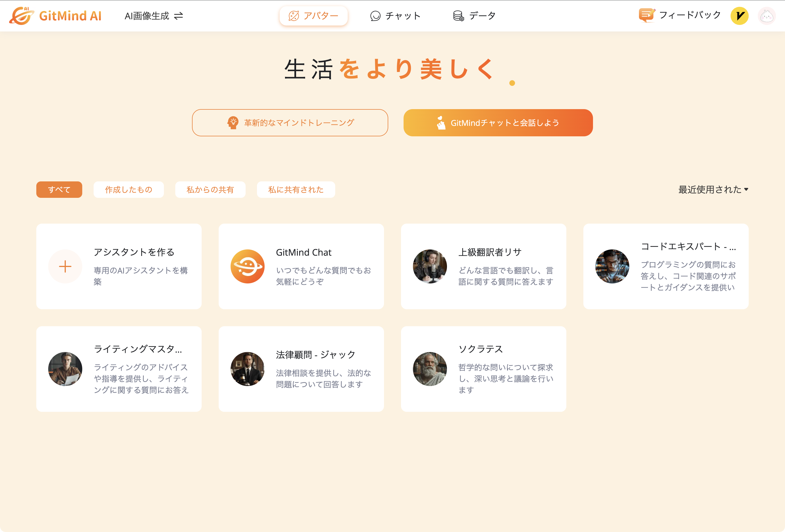Select the すべて filter tab
Screen dimensions: 785x532
pos(59,189)
